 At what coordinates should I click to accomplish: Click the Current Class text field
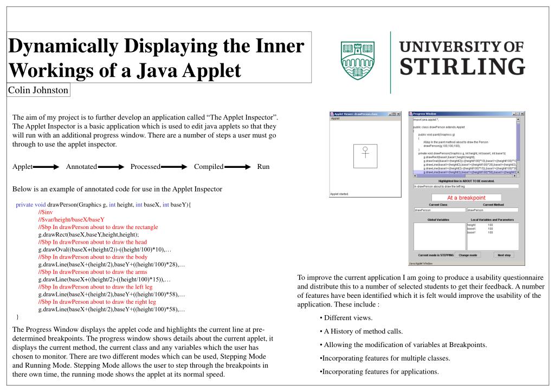tap(440, 210)
